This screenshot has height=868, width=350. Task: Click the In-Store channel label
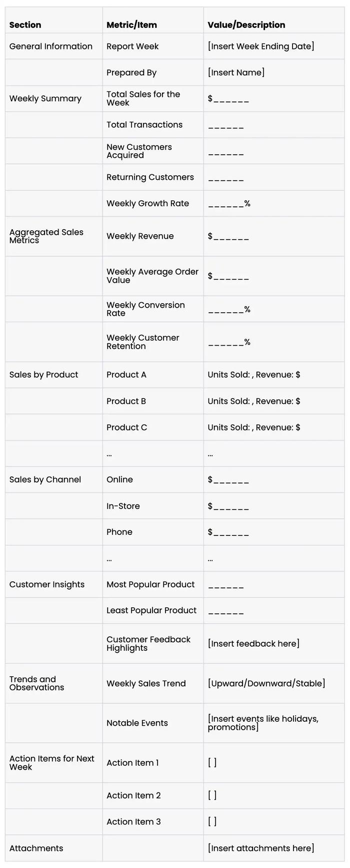pos(123,506)
